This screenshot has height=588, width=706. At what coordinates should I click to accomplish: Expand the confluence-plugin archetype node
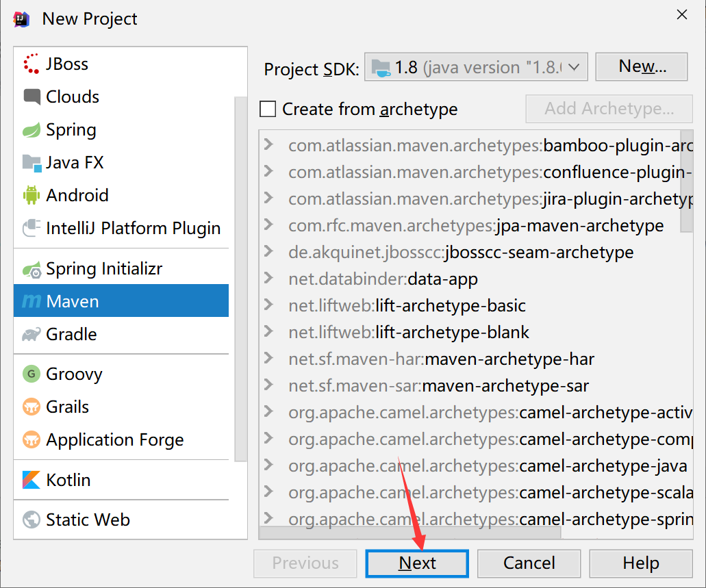coord(269,171)
